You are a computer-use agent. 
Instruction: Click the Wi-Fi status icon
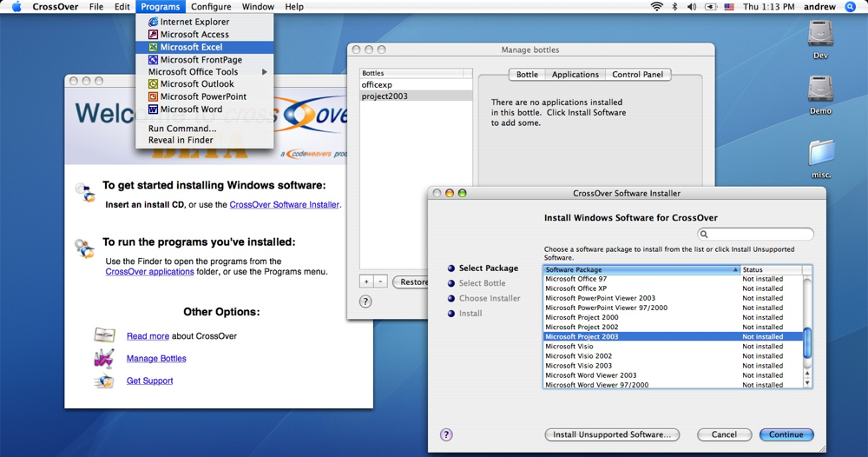tap(656, 7)
